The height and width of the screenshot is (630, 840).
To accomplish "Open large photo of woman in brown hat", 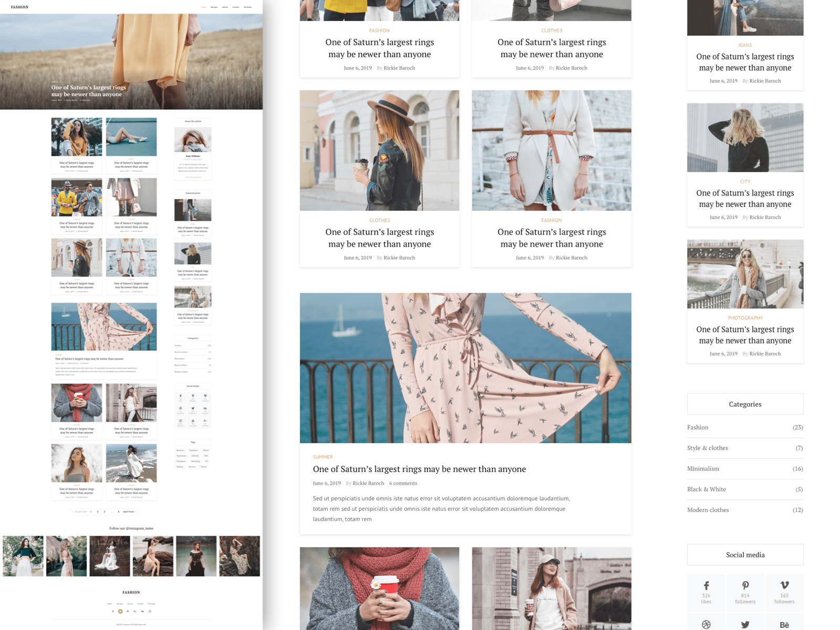I will [x=380, y=151].
